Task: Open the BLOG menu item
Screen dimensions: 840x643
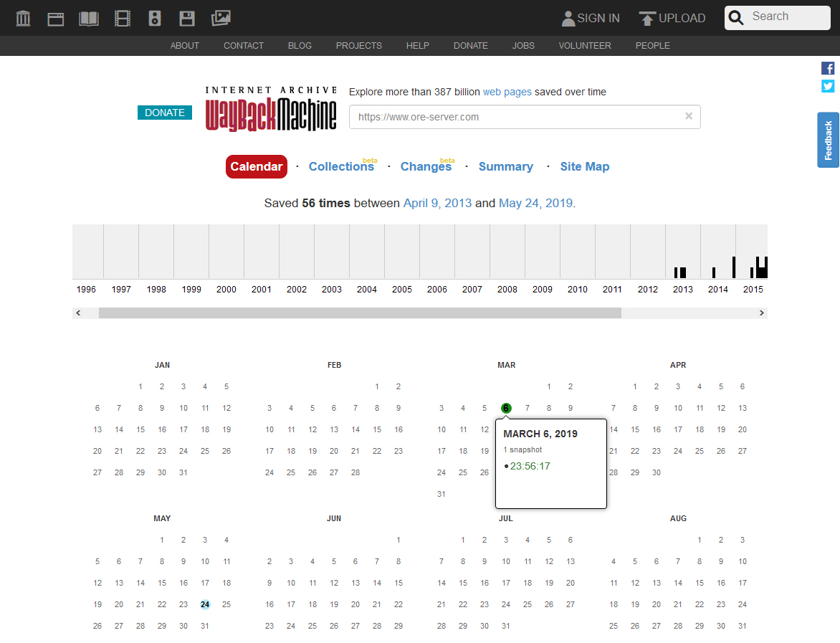Action: point(300,46)
